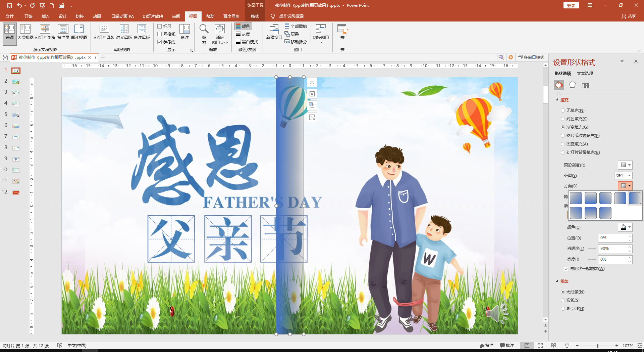Select Effects pentagon icon in format pane
644x352 pixels.
(x=572, y=85)
